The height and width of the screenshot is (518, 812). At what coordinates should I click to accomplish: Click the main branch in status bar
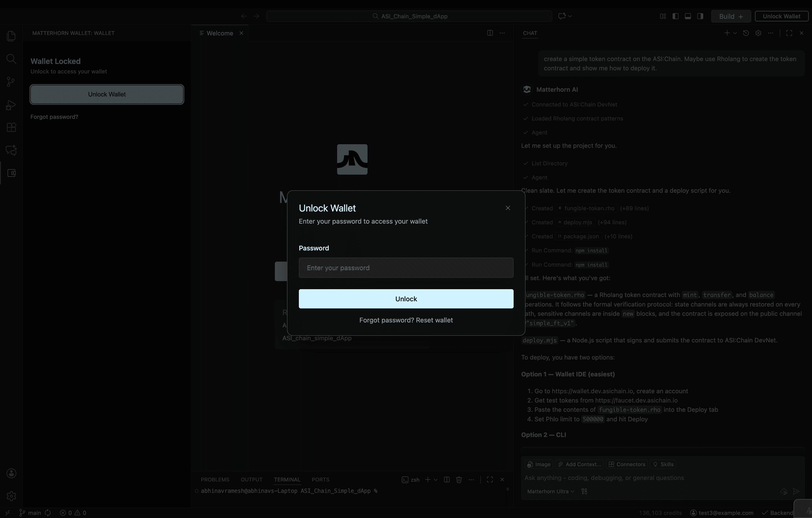[30, 513]
